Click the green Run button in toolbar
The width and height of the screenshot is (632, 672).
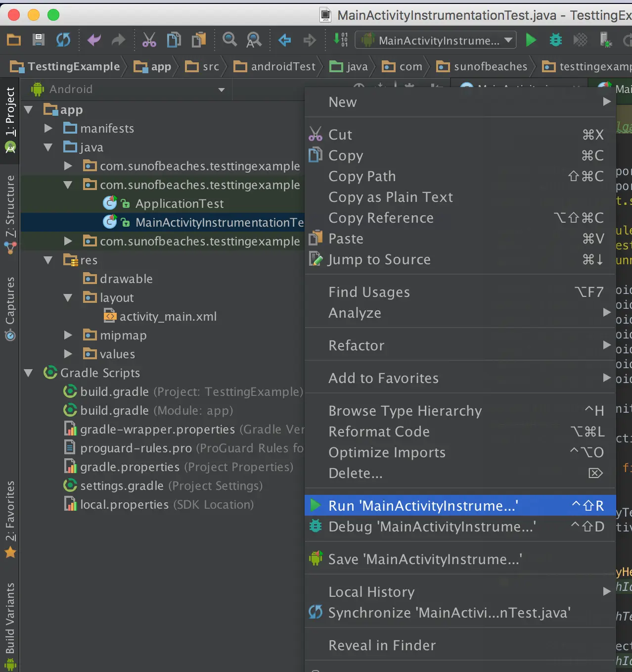pyautogui.click(x=531, y=40)
